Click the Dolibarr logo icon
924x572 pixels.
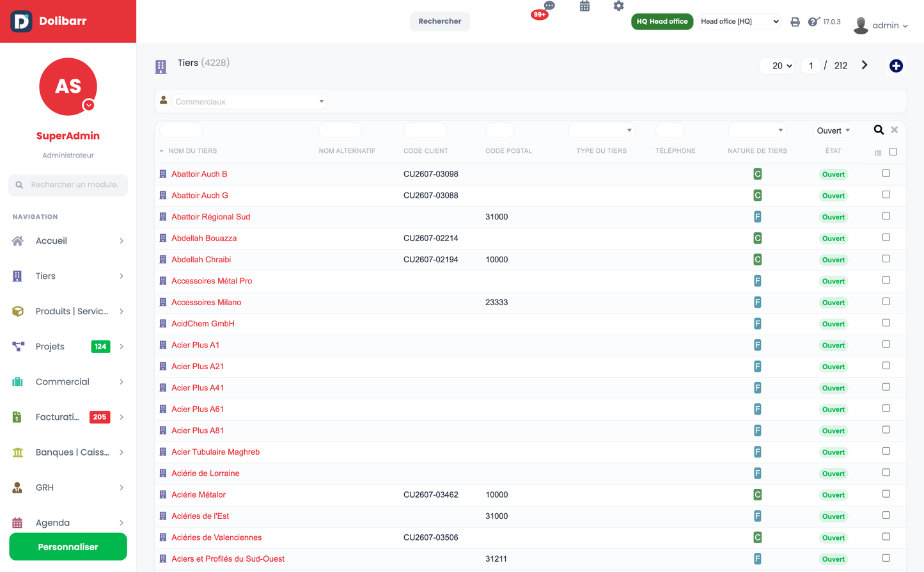coord(21,21)
